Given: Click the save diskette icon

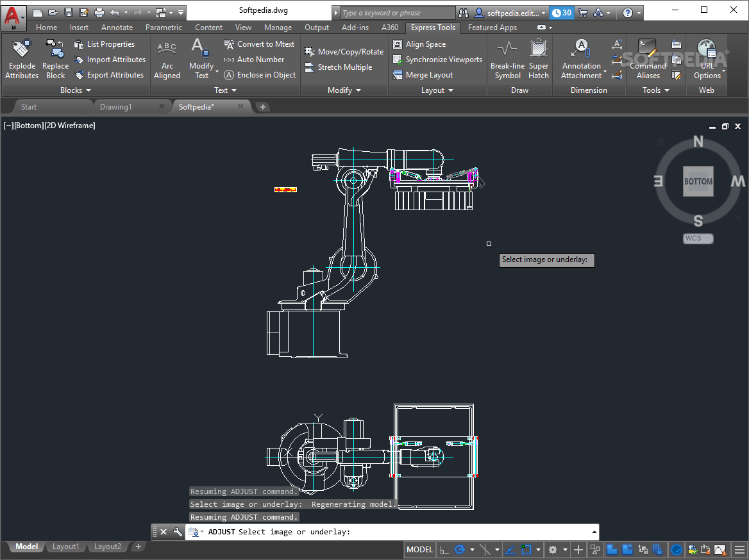Looking at the screenshot, I should 69,13.
